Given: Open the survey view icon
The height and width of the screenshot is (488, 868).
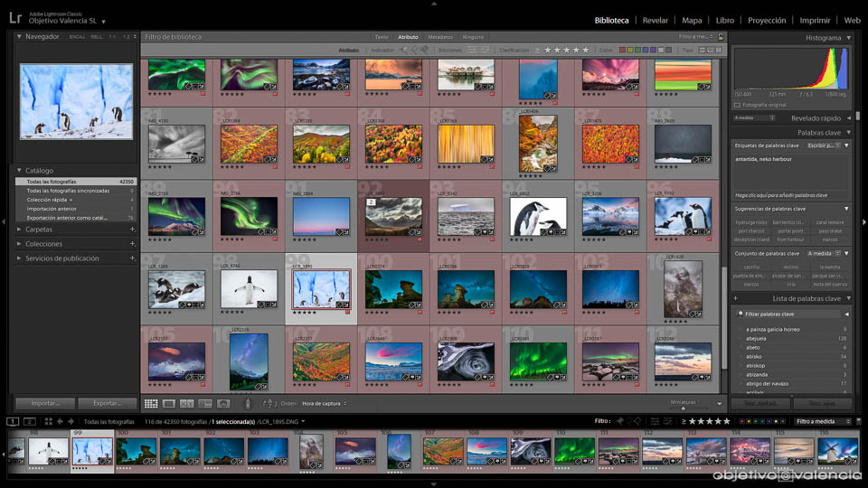Looking at the screenshot, I should [x=205, y=404].
